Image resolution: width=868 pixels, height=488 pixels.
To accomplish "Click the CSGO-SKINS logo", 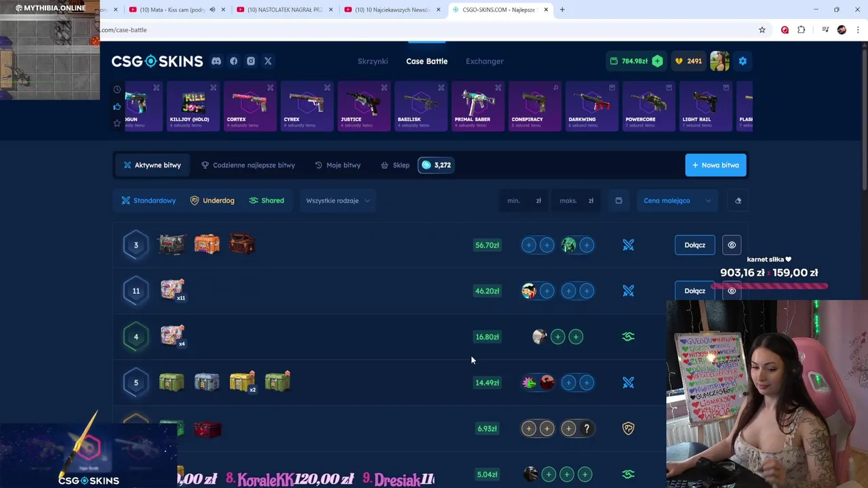I will pyautogui.click(x=157, y=61).
